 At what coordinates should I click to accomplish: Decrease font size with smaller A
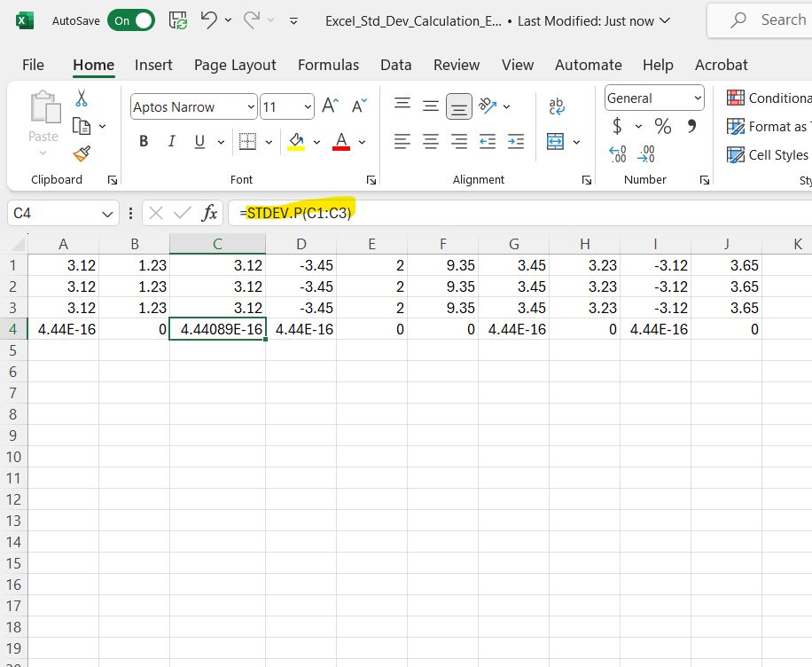click(x=359, y=106)
